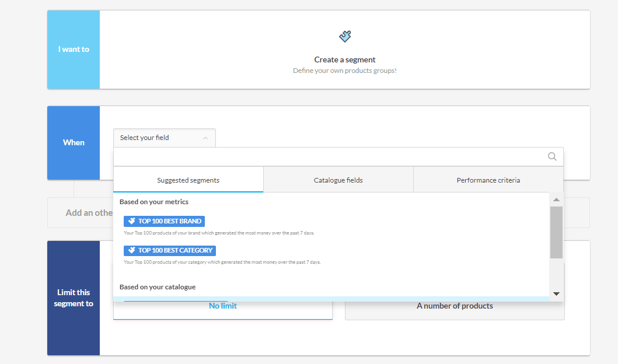Select the TOP 100 BEST BRAND segment
The width and height of the screenshot is (618, 364).
click(x=164, y=221)
